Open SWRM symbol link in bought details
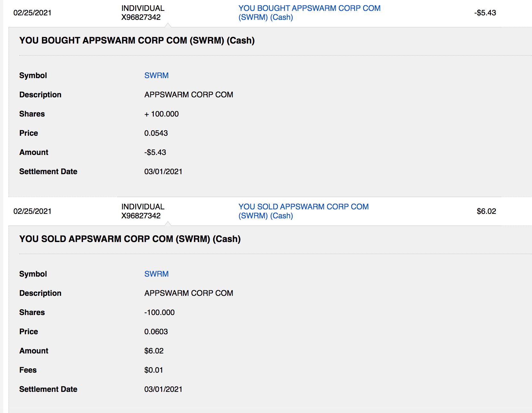This screenshot has height=413, width=532. click(x=156, y=76)
